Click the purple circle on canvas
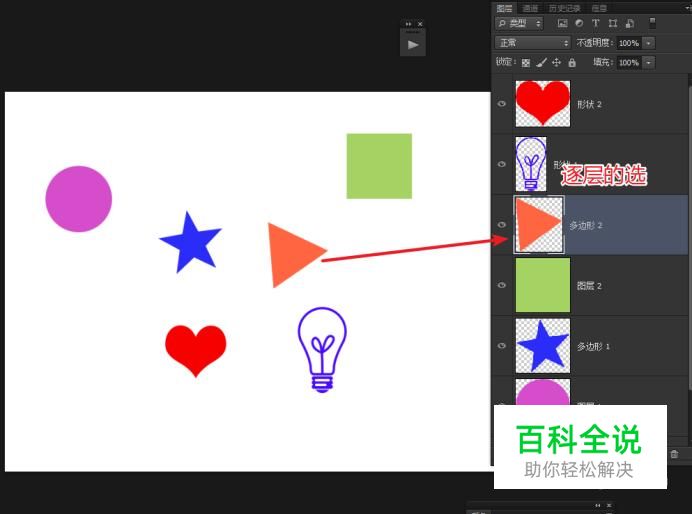692x514 pixels. coord(79,199)
